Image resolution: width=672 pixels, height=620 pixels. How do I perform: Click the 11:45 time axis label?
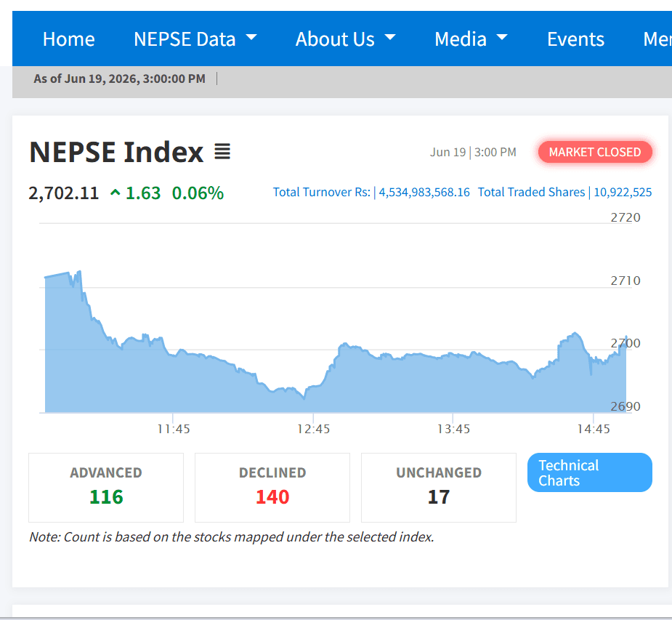tap(174, 429)
